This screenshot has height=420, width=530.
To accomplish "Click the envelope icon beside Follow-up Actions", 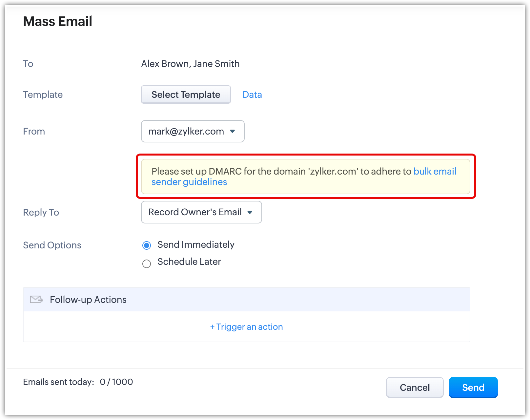I will [36, 299].
